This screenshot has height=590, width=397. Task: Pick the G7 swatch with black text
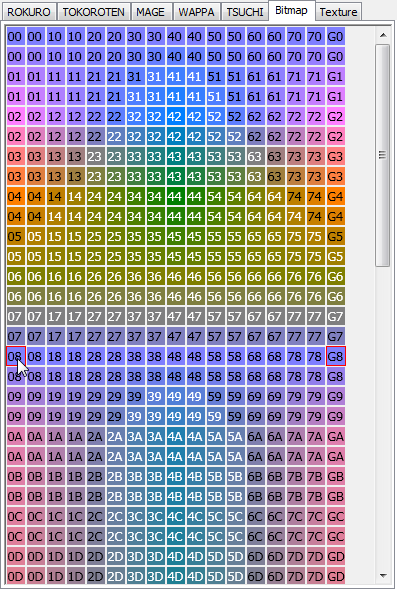(335, 336)
